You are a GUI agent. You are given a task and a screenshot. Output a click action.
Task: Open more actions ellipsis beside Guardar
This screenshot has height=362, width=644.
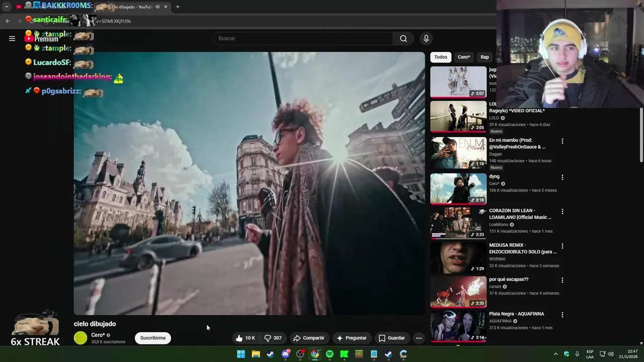(x=419, y=338)
